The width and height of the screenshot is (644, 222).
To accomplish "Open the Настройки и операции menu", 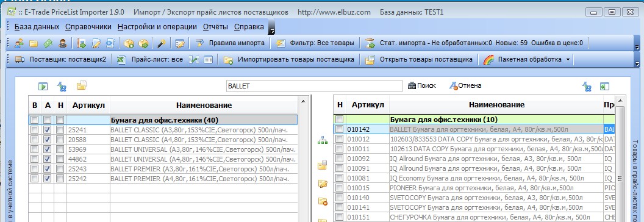I will pos(157,27).
